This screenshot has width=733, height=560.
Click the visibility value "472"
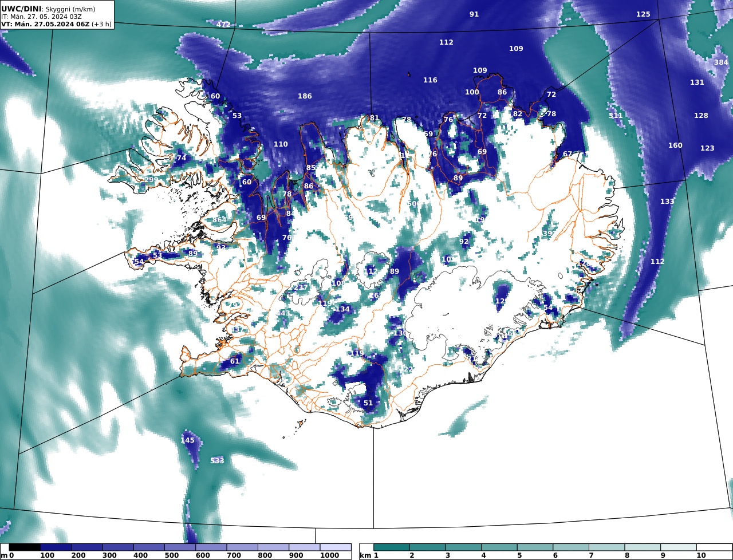coord(223,25)
